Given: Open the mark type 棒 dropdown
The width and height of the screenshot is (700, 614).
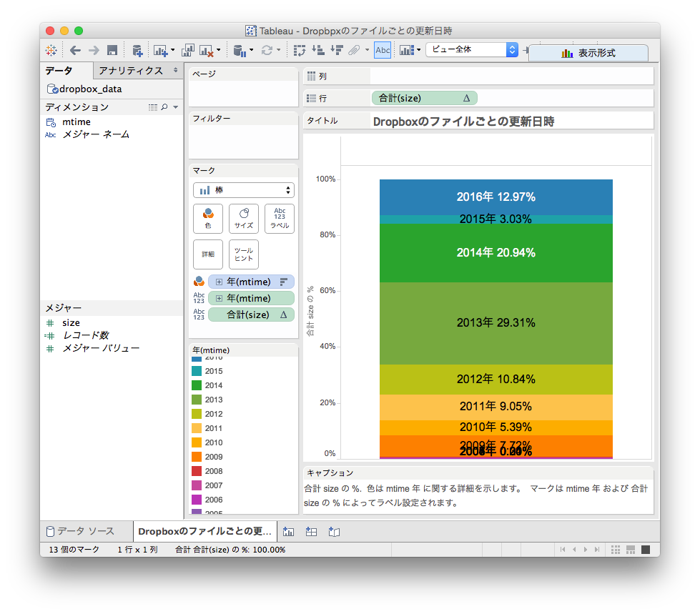Looking at the screenshot, I should click(x=244, y=190).
